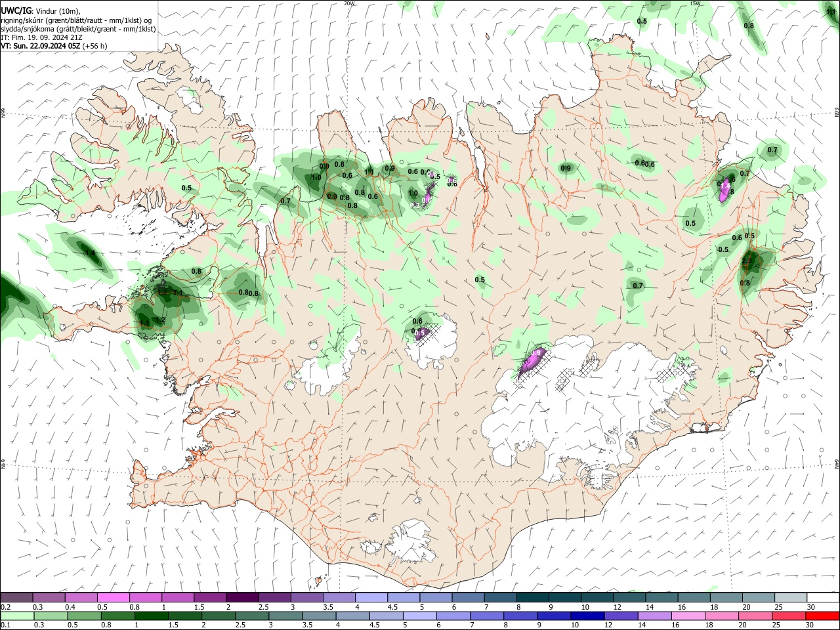Screen dimensions: 840x630
Task: Pick the light lavender 4 swatch in snow scale
Action: pyautogui.click(x=371, y=598)
